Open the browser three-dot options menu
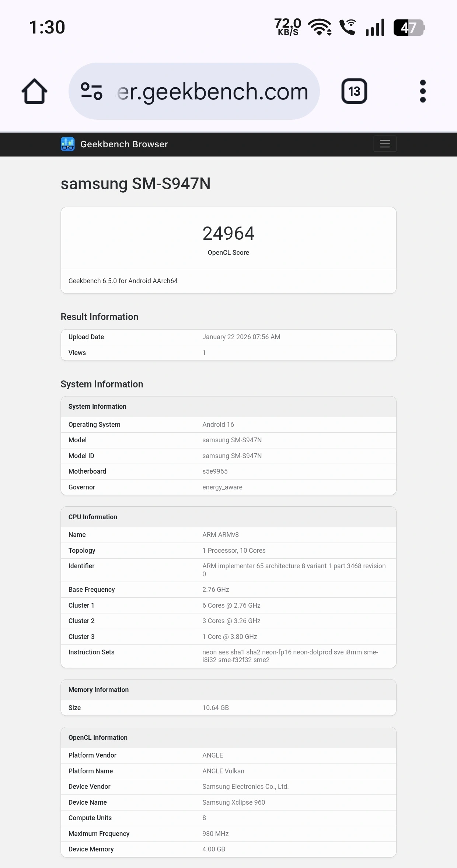The width and height of the screenshot is (457, 868). click(x=423, y=91)
